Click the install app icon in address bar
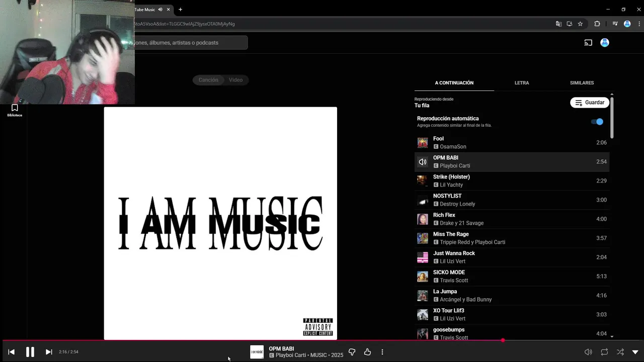This screenshot has width=644, height=362. (x=570, y=24)
